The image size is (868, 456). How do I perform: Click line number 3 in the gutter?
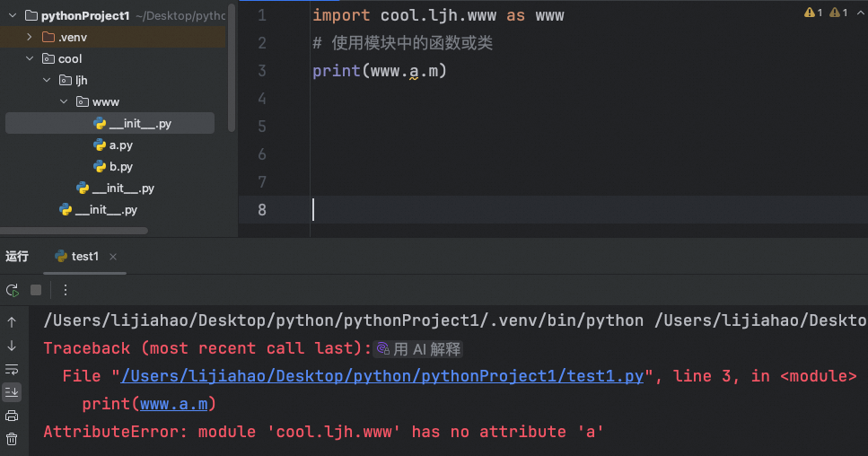262,71
